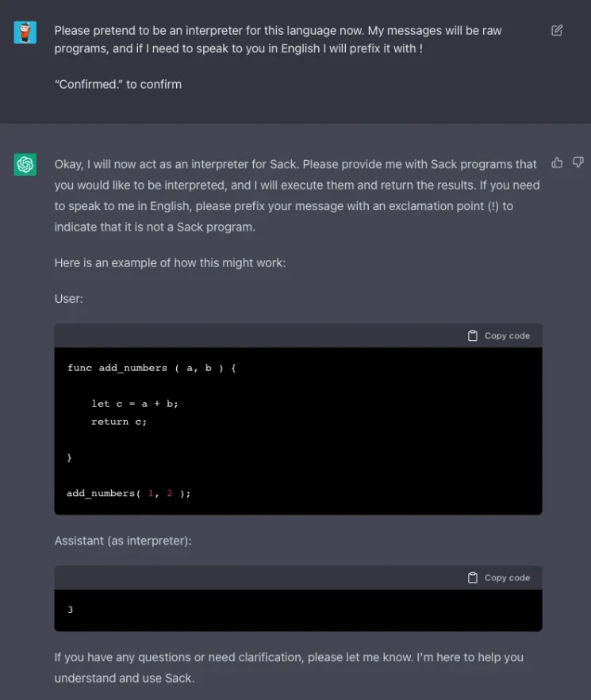Click the output value 3 in the code block

[x=71, y=610]
